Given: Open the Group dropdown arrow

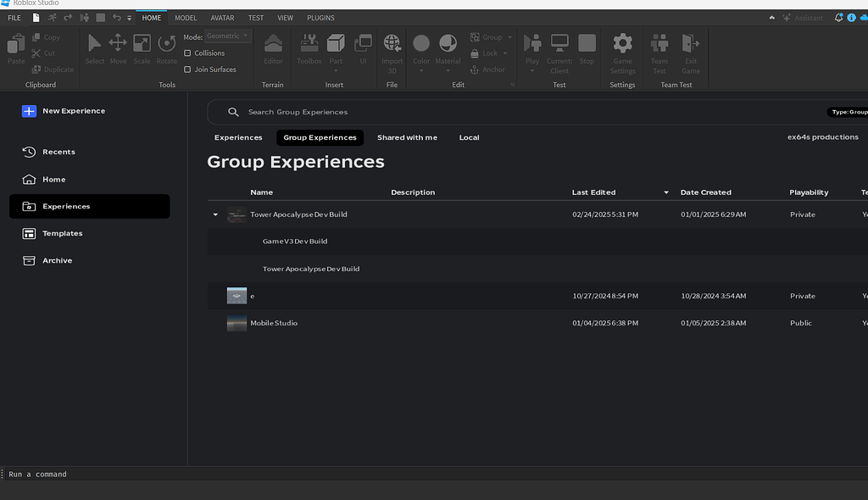Looking at the screenshot, I should 509,37.
